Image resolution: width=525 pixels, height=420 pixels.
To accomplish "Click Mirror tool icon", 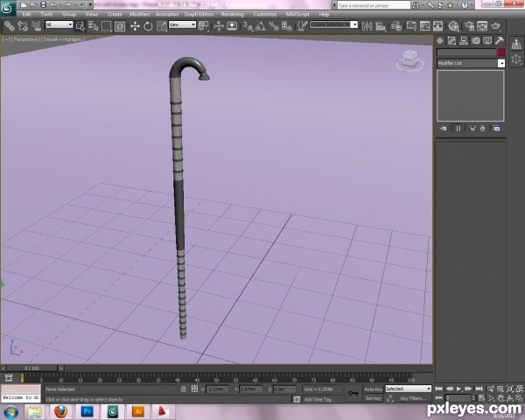I will pos(367,26).
